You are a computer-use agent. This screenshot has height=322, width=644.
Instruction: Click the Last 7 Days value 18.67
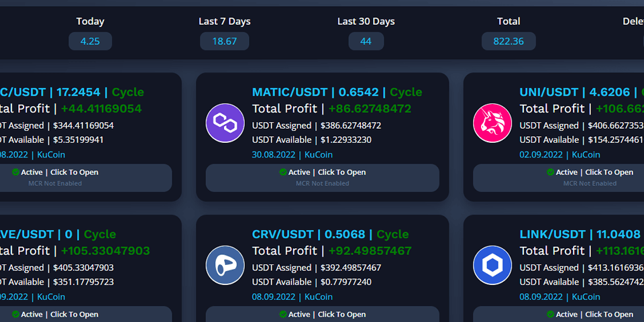pos(225,41)
